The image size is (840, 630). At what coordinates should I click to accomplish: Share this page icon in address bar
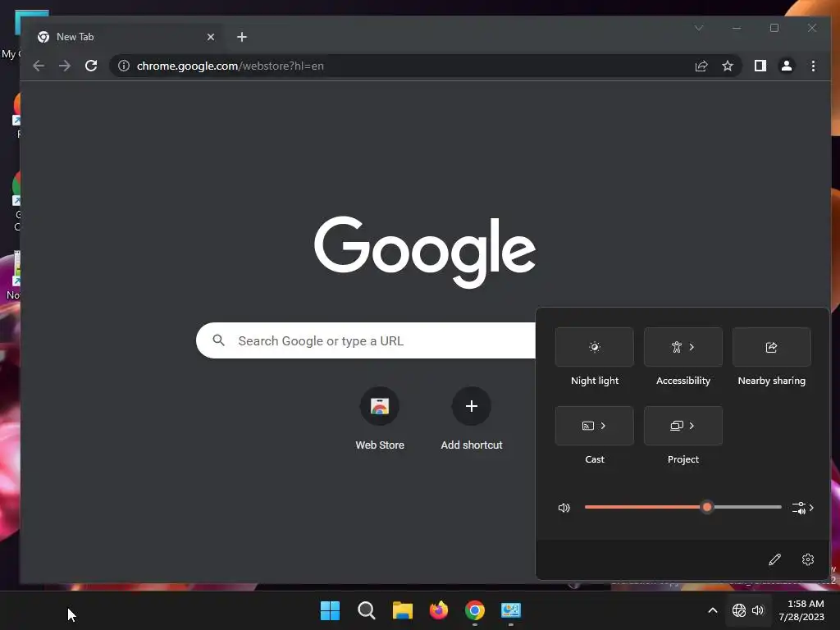click(x=701, y=66)
